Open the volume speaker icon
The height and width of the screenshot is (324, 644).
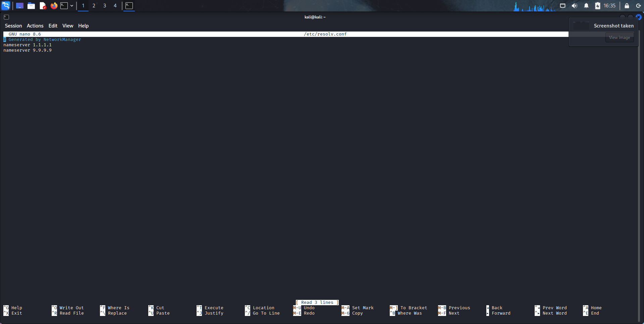point(575,6)
